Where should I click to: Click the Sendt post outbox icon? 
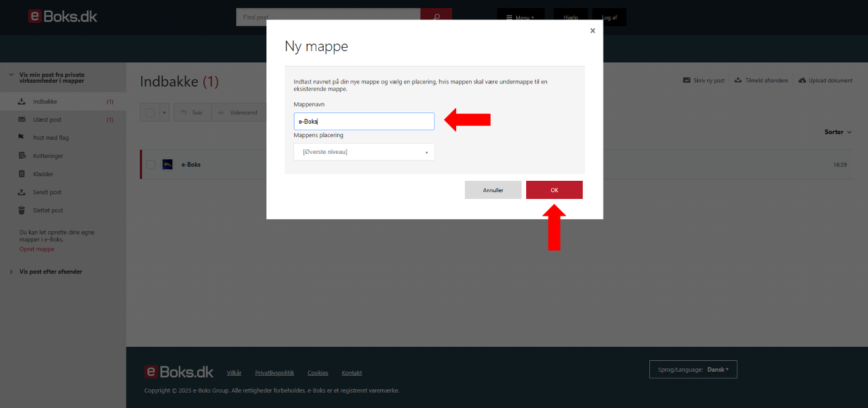pos(21,192)
